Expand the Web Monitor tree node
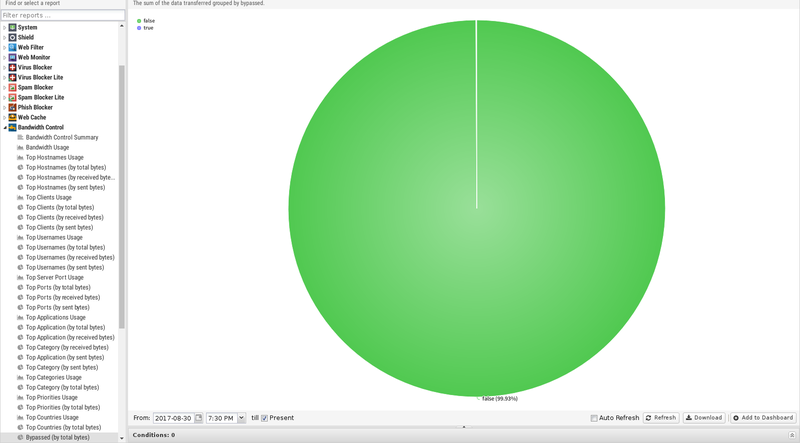This screenshot has height=443, width=800. [x=5, y=57]
